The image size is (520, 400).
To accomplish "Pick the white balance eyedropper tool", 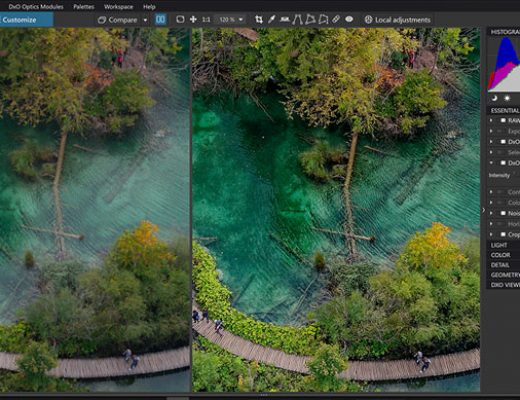I will point(272,20).
